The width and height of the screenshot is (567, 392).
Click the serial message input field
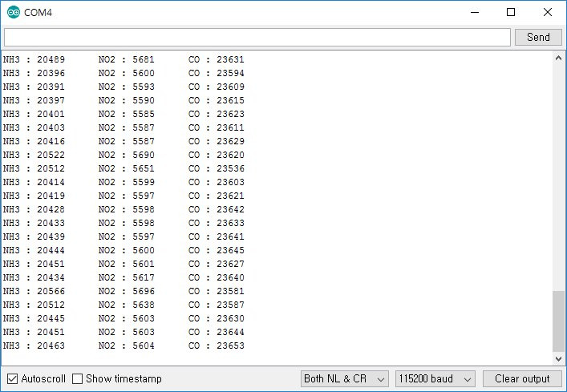coord(257,37)
